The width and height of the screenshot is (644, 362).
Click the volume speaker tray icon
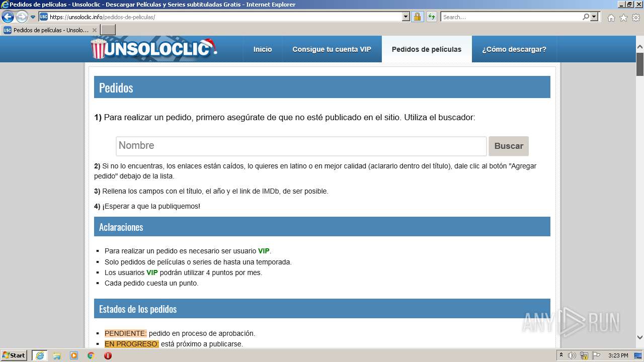coord(572,355)
